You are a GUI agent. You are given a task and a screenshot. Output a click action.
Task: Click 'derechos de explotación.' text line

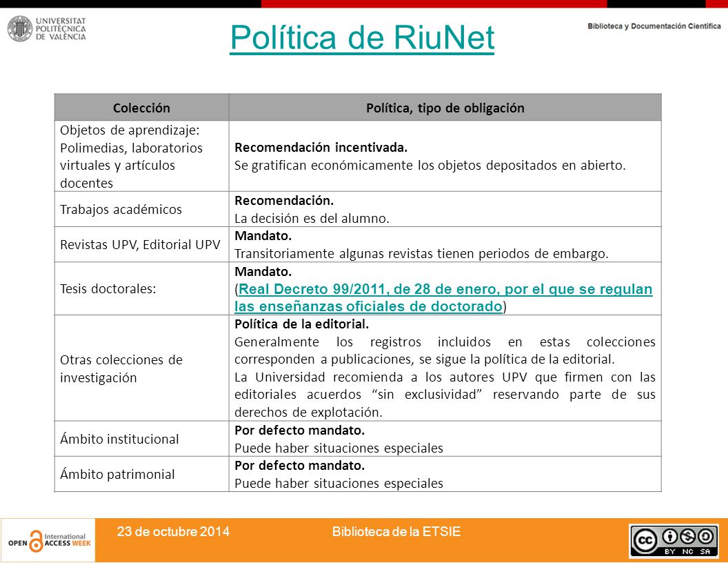click(x=308, y=412)
